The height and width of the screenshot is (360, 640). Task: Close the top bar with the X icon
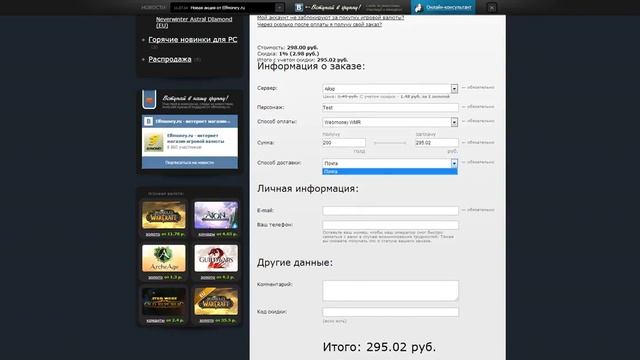[x=492, y=7]
